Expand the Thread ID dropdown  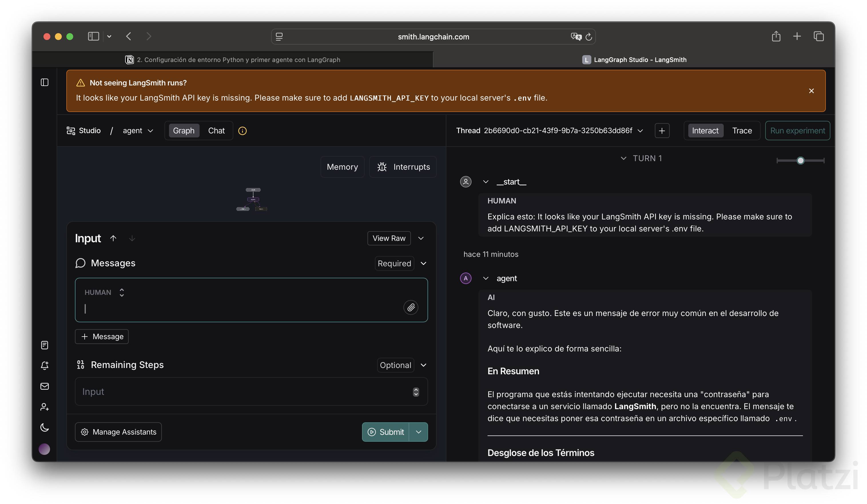640,131
